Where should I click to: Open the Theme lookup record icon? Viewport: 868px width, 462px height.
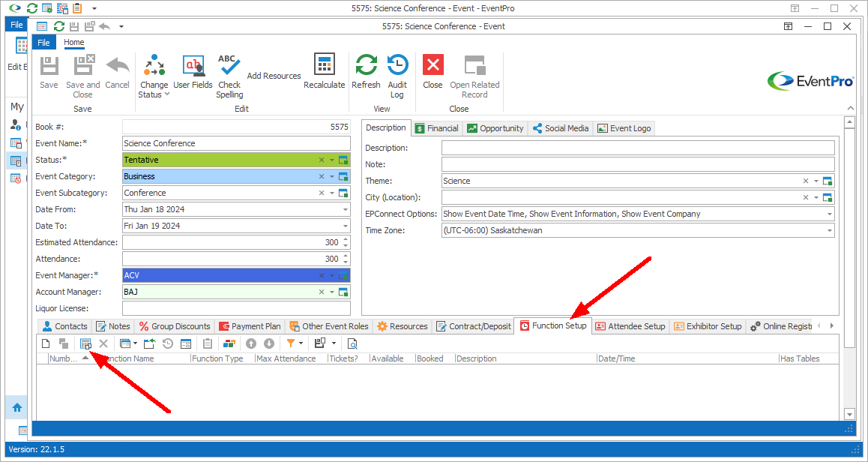click(x=828, y=181)
